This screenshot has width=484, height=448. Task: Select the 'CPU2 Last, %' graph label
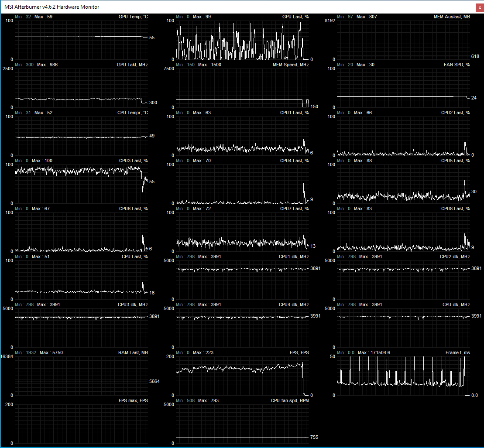(x=455, y=113)
